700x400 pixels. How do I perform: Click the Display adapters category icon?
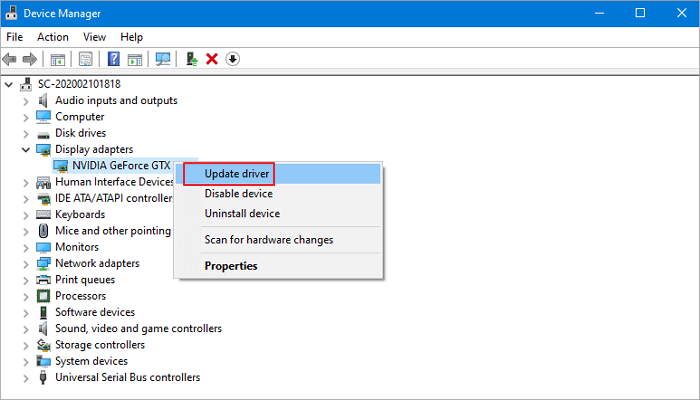click(x=43, y=150)
